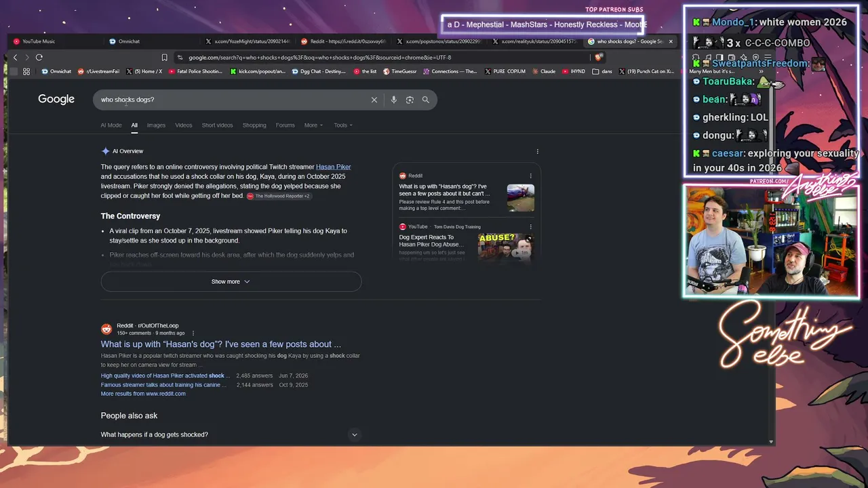Open options for the Reddit source card
Image resolution: width=868 pixels, height=488 pixels.
[530, 176]
